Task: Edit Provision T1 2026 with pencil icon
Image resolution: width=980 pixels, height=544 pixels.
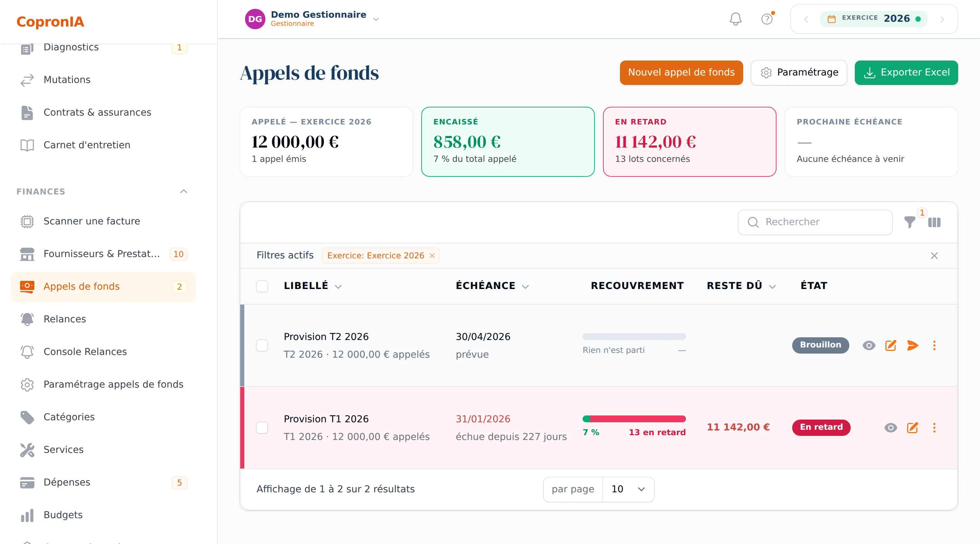Action: pos(913,428)
